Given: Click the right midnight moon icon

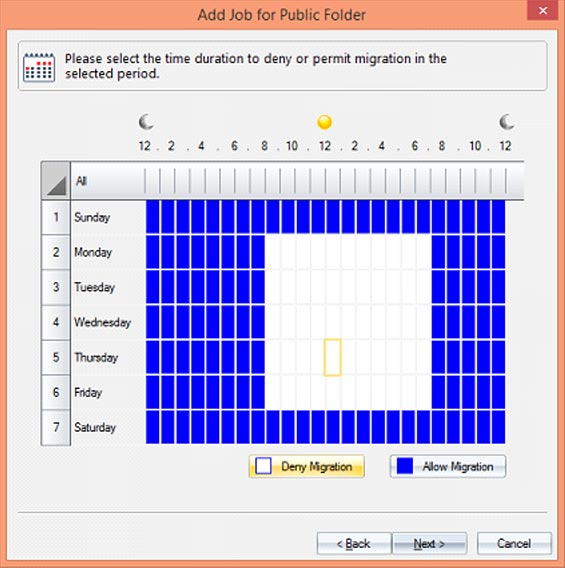Looking at the screenshot, I should tap(506, 122).
